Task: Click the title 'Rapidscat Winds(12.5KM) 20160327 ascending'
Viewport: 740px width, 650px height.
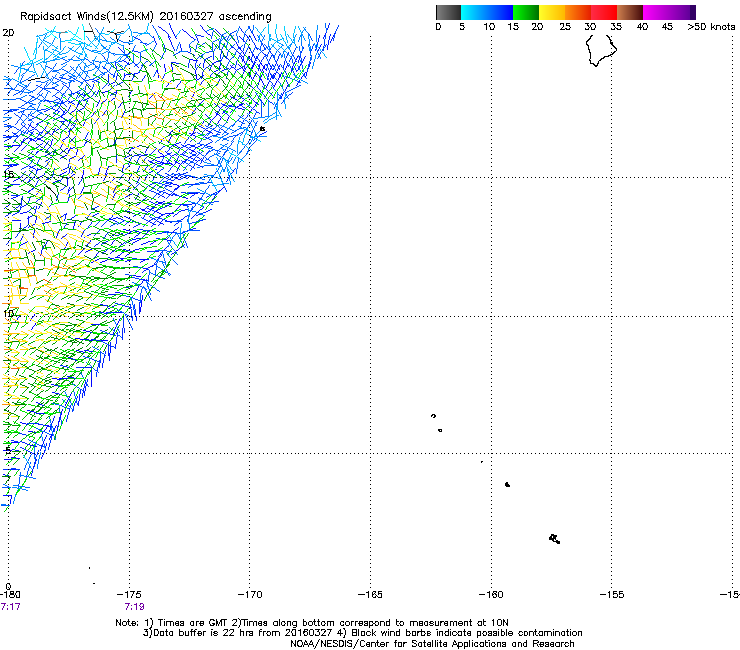Action: coord(146,17)
